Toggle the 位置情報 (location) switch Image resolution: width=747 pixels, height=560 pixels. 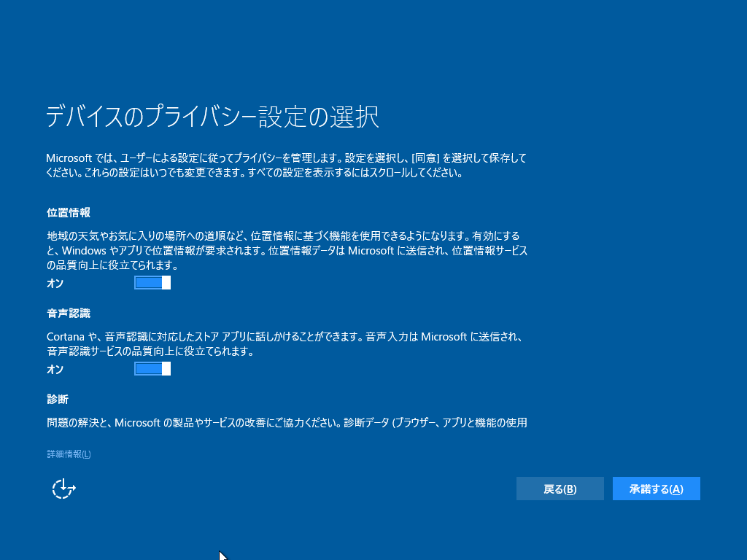152,283
